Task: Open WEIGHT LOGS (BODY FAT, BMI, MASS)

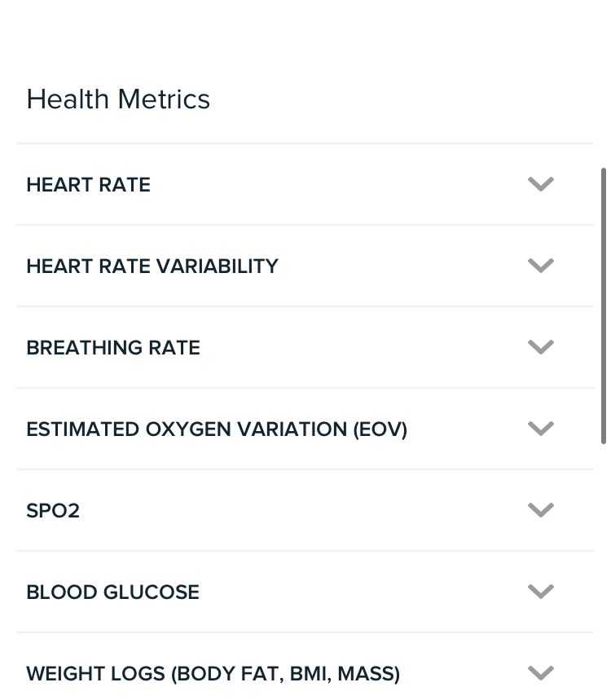Action: coord(213,674)
